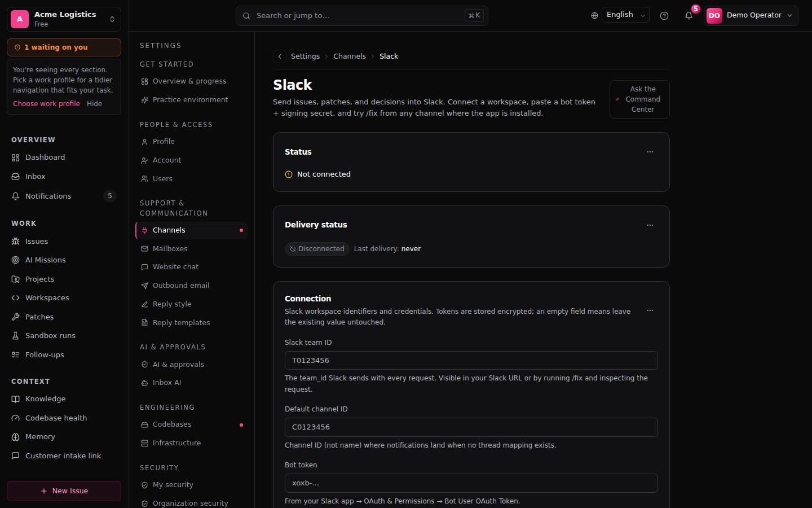Open Infrastructure settings
Screen dimensions: 812x508
point(191,443)
